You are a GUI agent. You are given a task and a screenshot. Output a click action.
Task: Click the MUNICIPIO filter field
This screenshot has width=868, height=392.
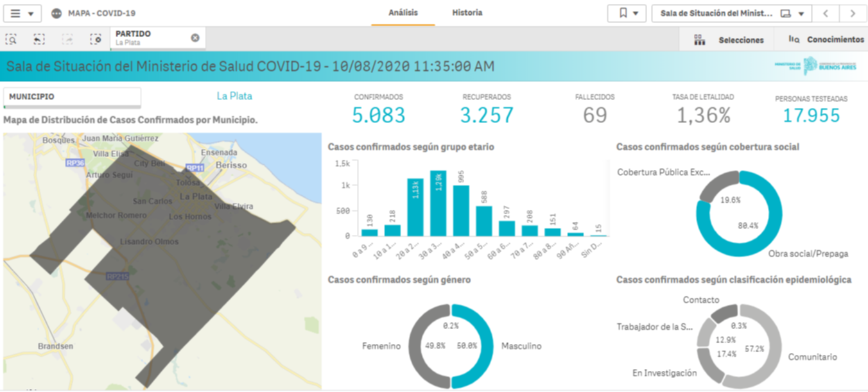click(72, 97)
